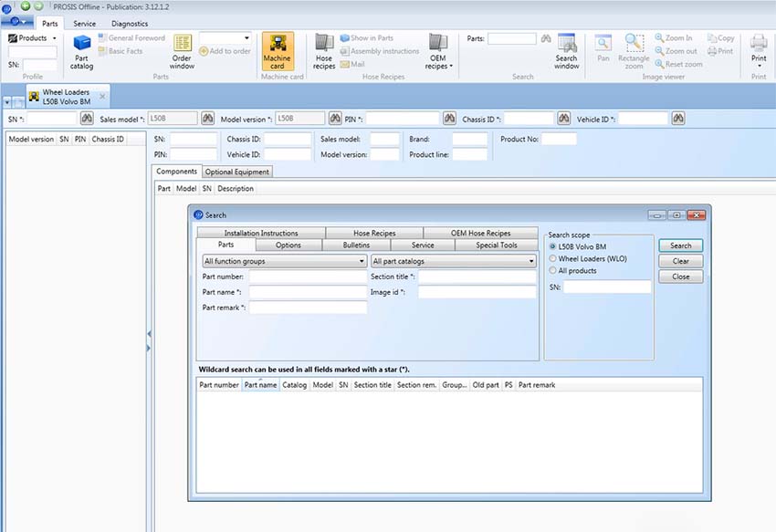Focus the Part remark input field
Image resolution: width=776 pixels, height=532 pixels.
click(x=308, y=308)
